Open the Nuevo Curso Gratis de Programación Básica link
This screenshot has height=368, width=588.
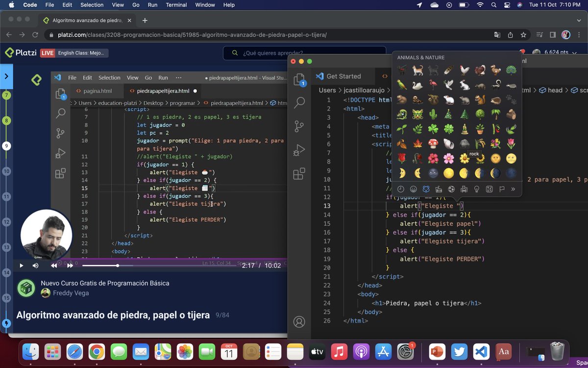tap(105, 283)
